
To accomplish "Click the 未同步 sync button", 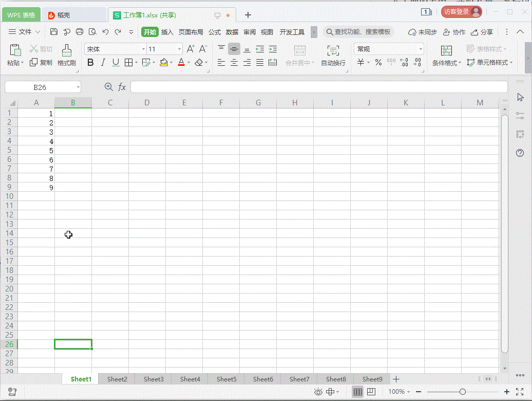I will (x=423, y=32).
